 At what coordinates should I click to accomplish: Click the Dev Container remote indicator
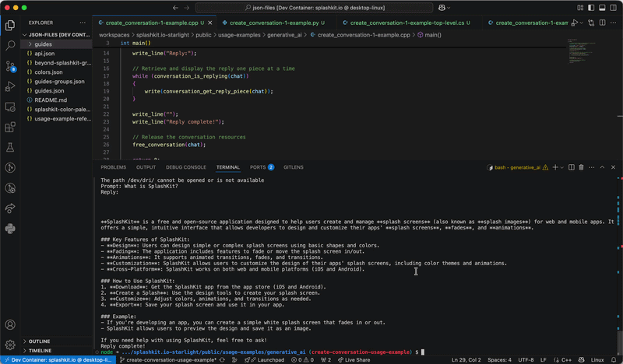coord(58,360)
